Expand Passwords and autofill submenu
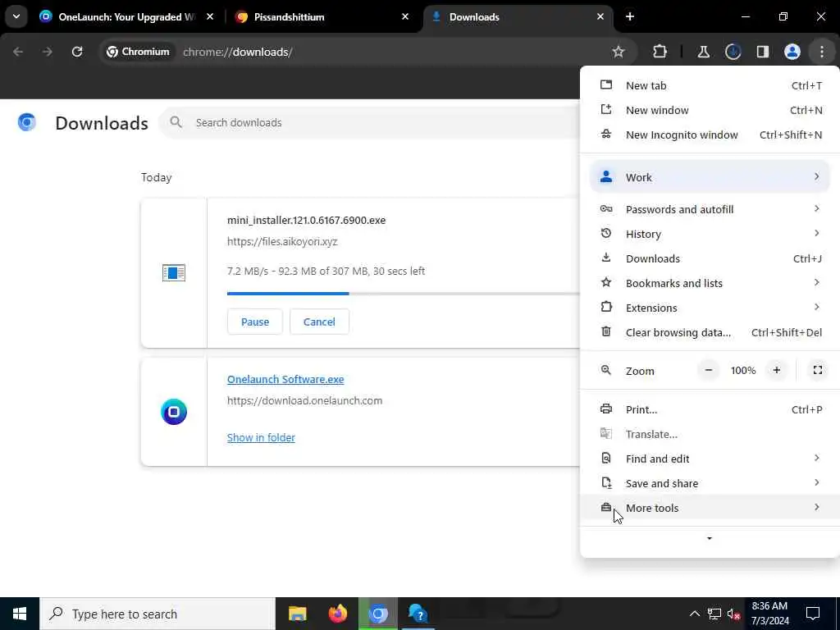840x630 pixels. [710, 209]
